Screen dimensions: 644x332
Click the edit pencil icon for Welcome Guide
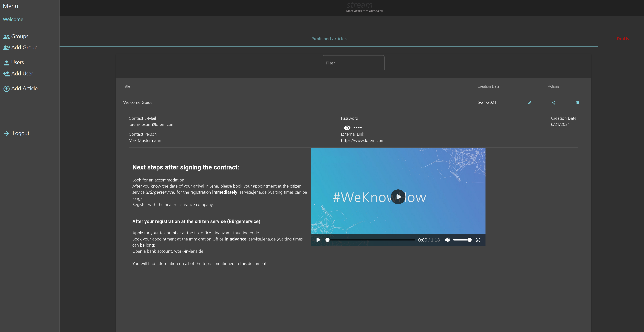(529, 103)
